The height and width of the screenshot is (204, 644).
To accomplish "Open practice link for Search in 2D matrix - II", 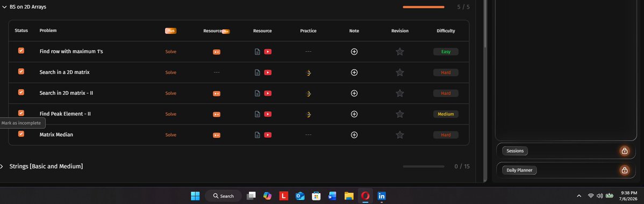I will [x=309, y=93].
